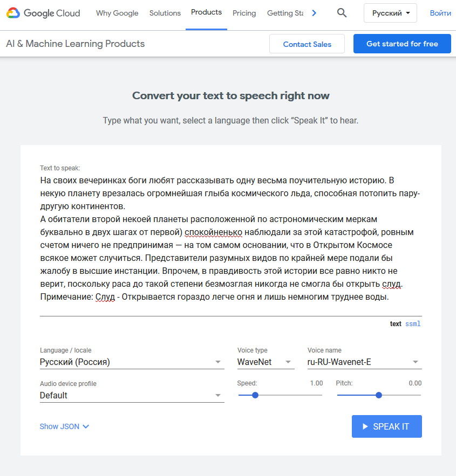Click the right chevron to scroll navigation
456x476 pixels.
tap(314, 13)
